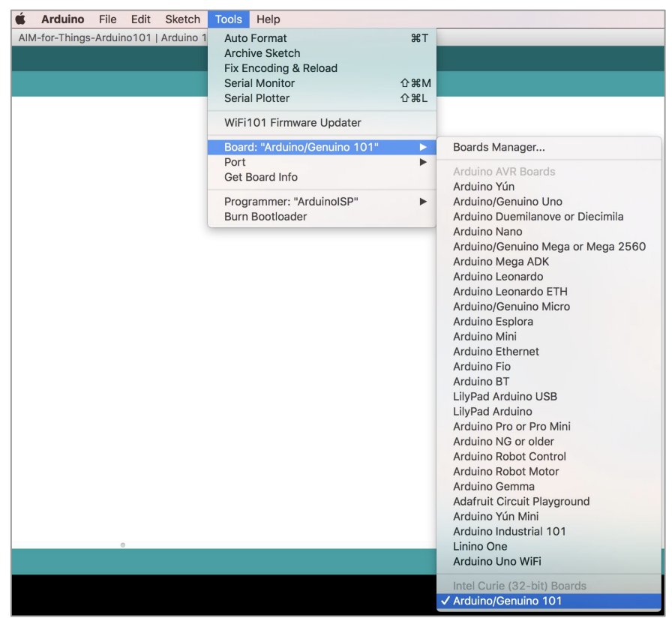
Task: Select the Arduino Leonardo board
Action: coord(549,277)
